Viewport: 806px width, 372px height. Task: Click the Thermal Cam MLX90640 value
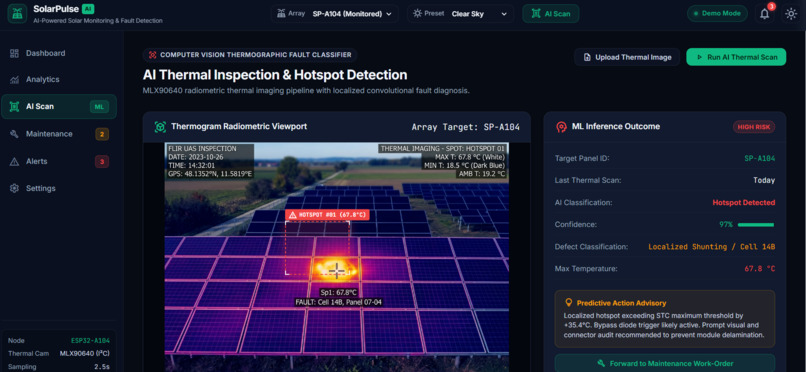[84, 354]
